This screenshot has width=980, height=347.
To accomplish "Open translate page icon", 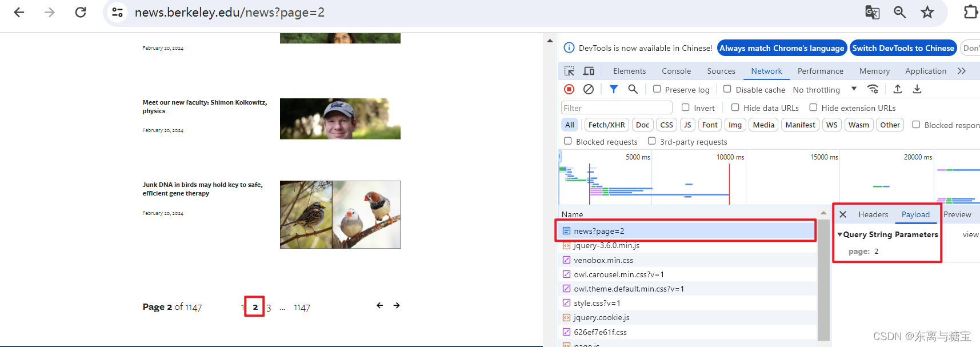I will [872, 12].
